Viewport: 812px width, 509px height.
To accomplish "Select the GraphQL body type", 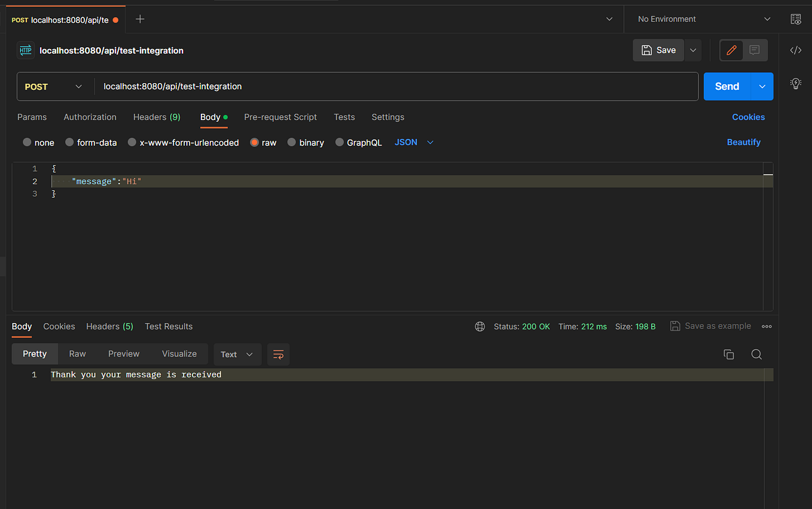I will click(x=341, y=142).
